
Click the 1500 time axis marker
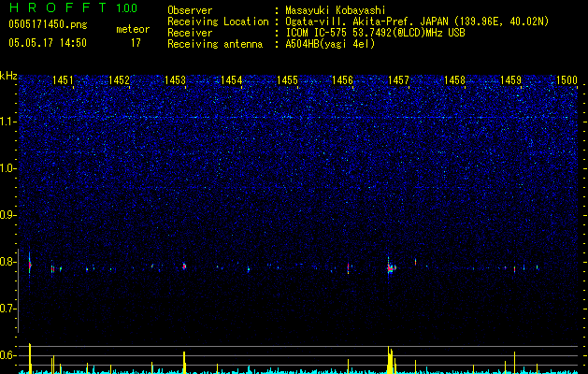pyautogui.click(x=566, y=79)
